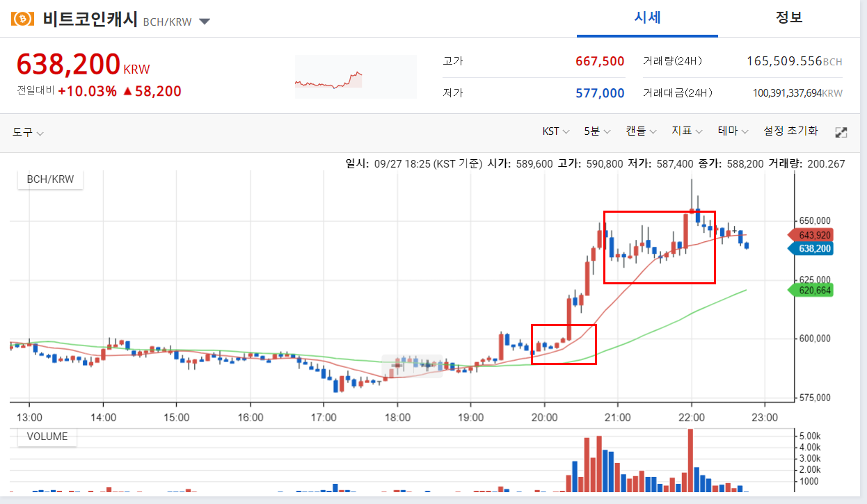Click the 비트코인캐시 coin name title
The image size is (867, 504).
tap(90, 19)
